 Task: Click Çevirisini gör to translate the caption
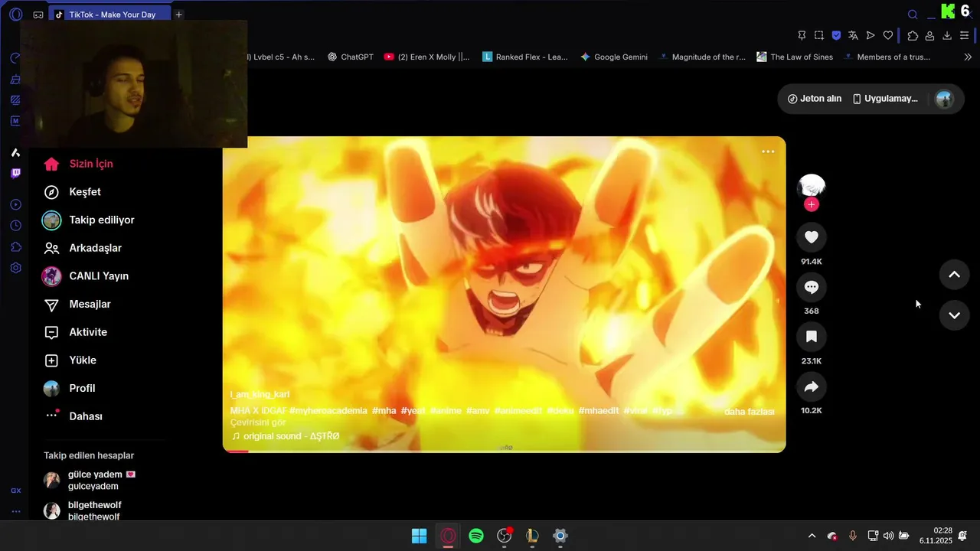point(258,422)
